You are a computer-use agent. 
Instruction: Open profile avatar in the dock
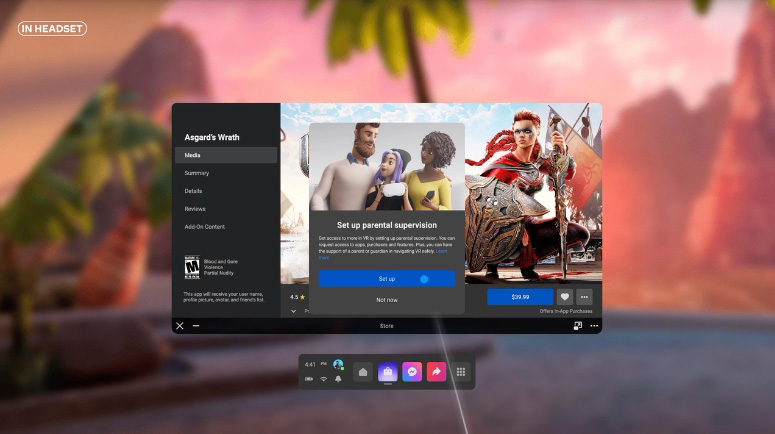point(338,365)
